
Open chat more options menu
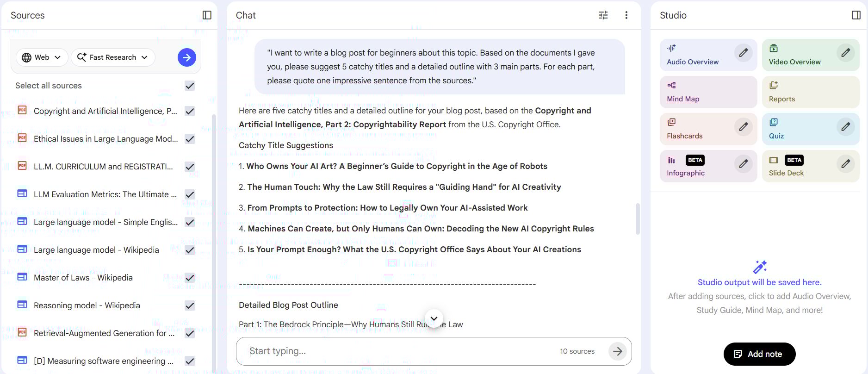[626, 15]
